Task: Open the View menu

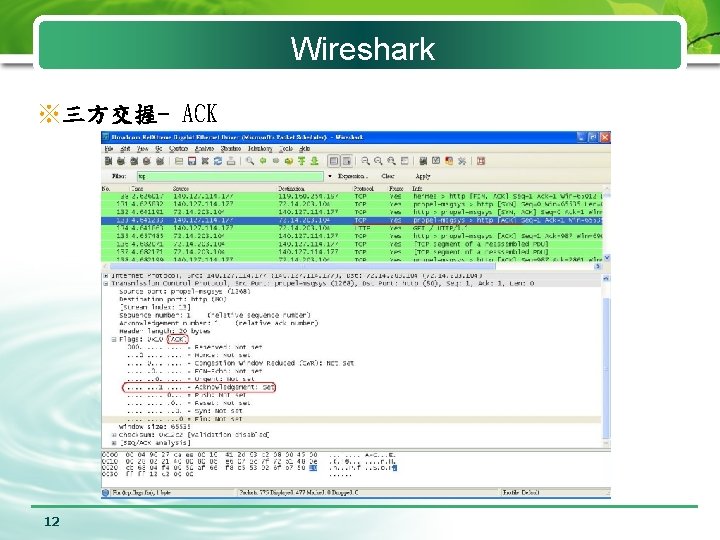Action: 142,149
